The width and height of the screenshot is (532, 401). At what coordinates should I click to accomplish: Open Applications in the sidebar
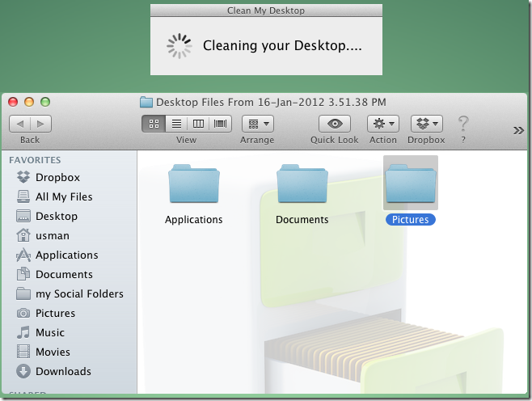click(x=69, y=255)
